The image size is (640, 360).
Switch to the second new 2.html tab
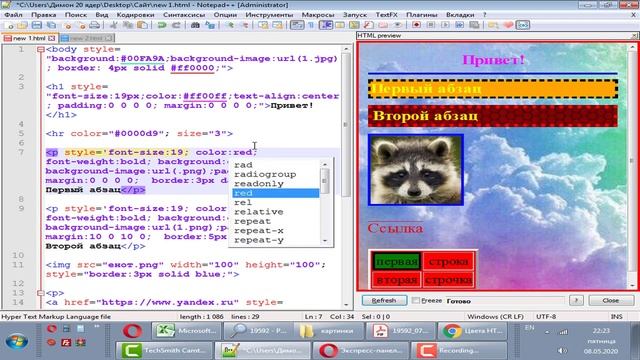87,38
